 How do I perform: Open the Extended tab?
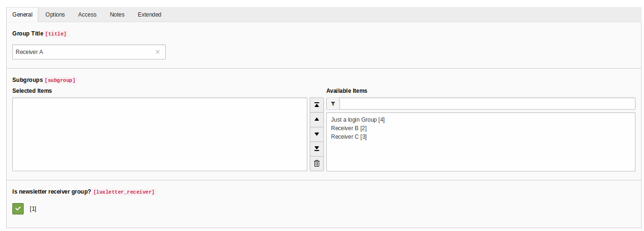(150, 15)
